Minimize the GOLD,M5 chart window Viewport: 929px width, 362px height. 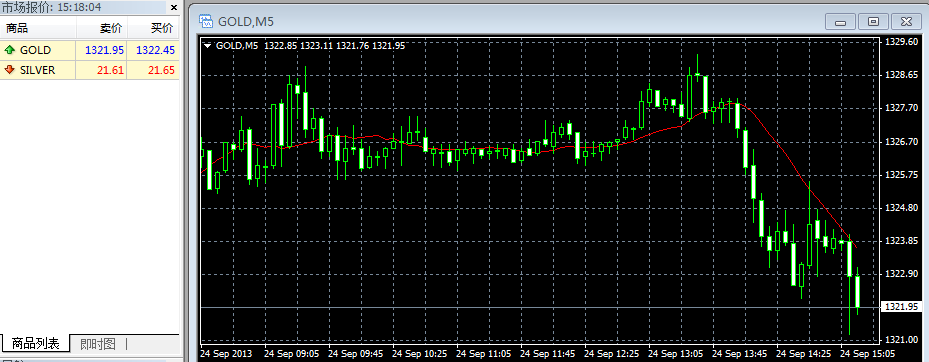click(840, 22)
